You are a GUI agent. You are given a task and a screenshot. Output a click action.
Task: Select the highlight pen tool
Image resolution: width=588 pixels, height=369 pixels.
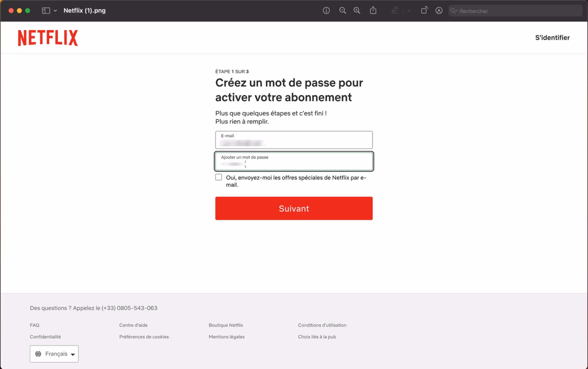point(395,10)
